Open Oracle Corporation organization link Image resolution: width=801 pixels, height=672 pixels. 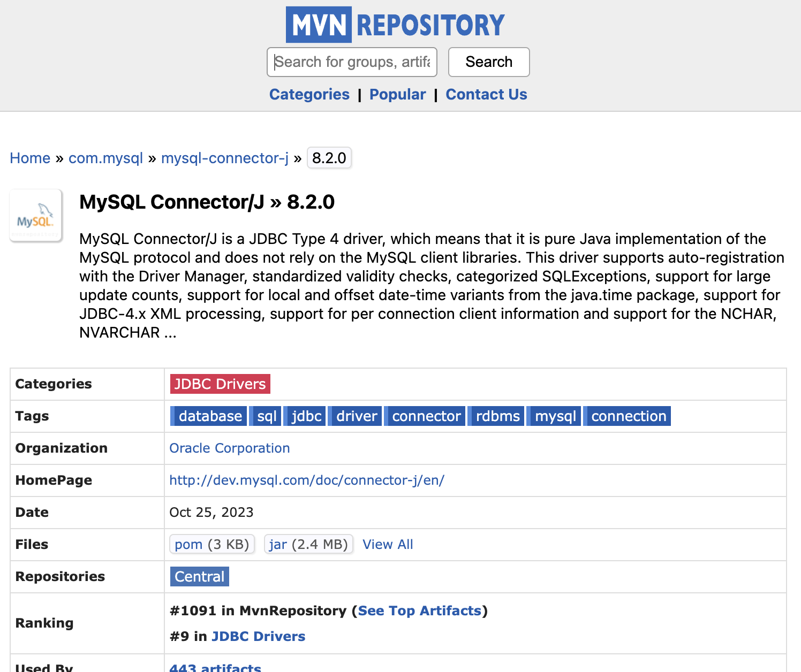tap(230, 448)
